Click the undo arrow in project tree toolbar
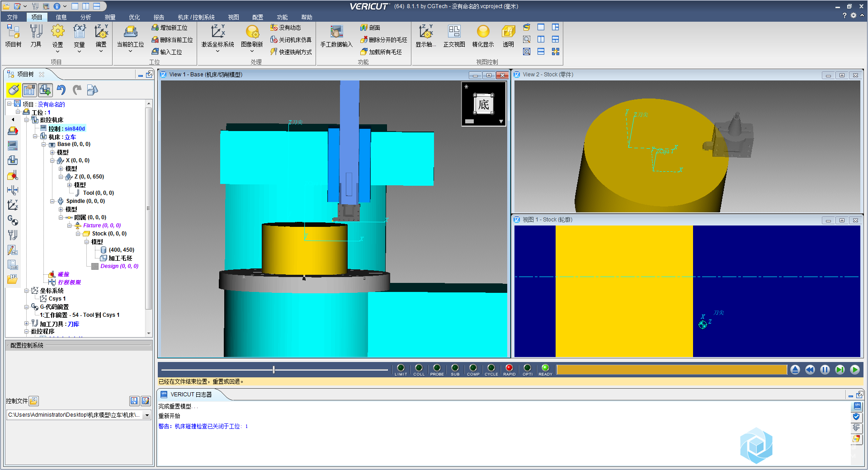The image size is (868, 470). [61, 90]
